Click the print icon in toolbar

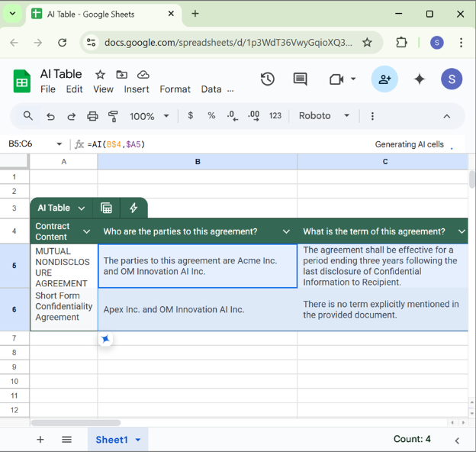click(92, 116)
